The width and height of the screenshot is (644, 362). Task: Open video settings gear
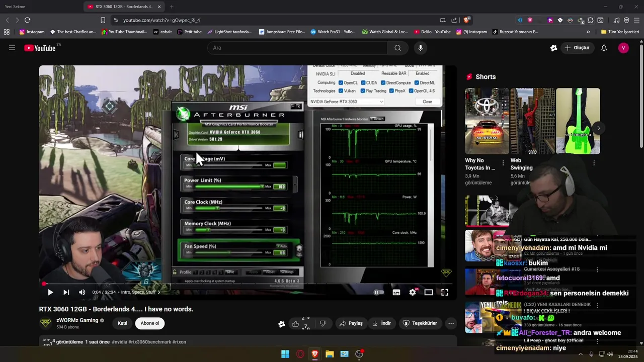pyautogui.click(x=413, y=292)
